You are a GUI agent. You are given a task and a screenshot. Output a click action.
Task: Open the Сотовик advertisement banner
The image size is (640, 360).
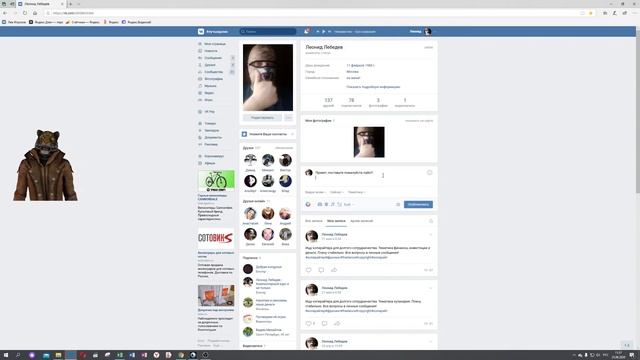[x=216, y=238]
